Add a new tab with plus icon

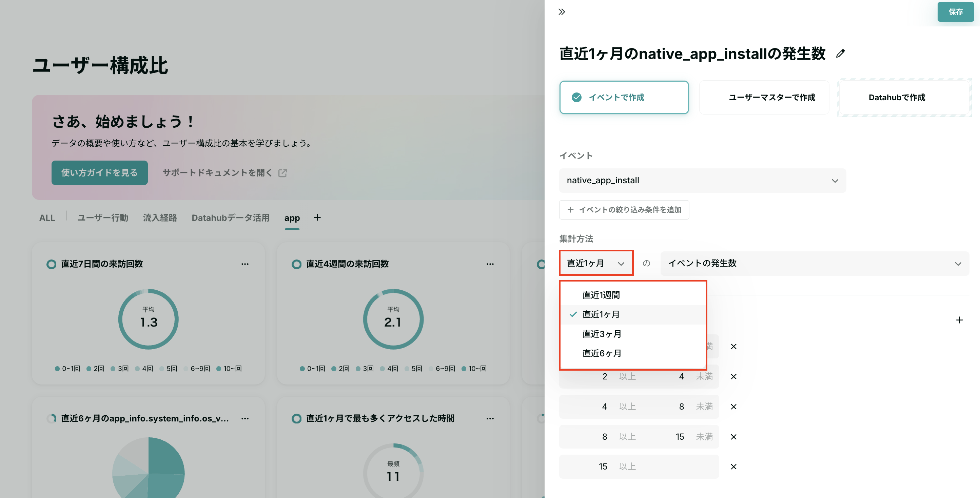point(317,217)
